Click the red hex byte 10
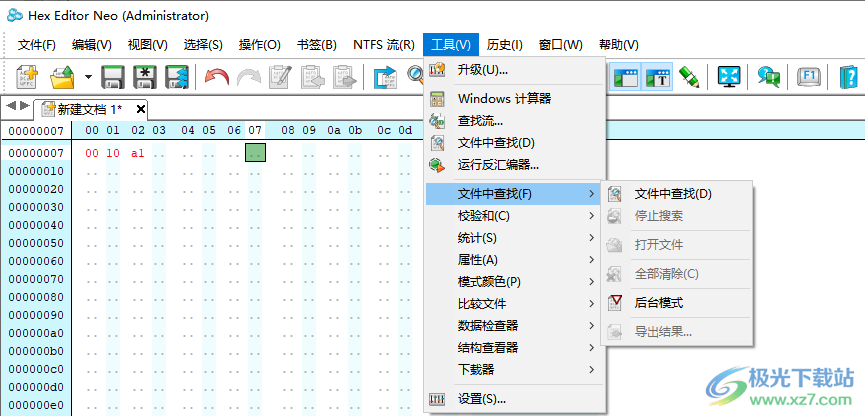The width and height of the screenshot is (865, 416). click(x=113, y=153)
